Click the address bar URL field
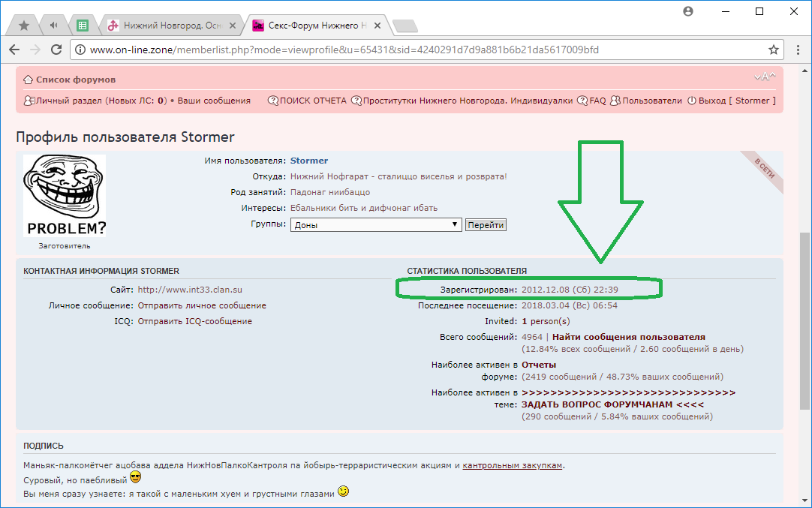812x508 pixels. coord(375,50)
